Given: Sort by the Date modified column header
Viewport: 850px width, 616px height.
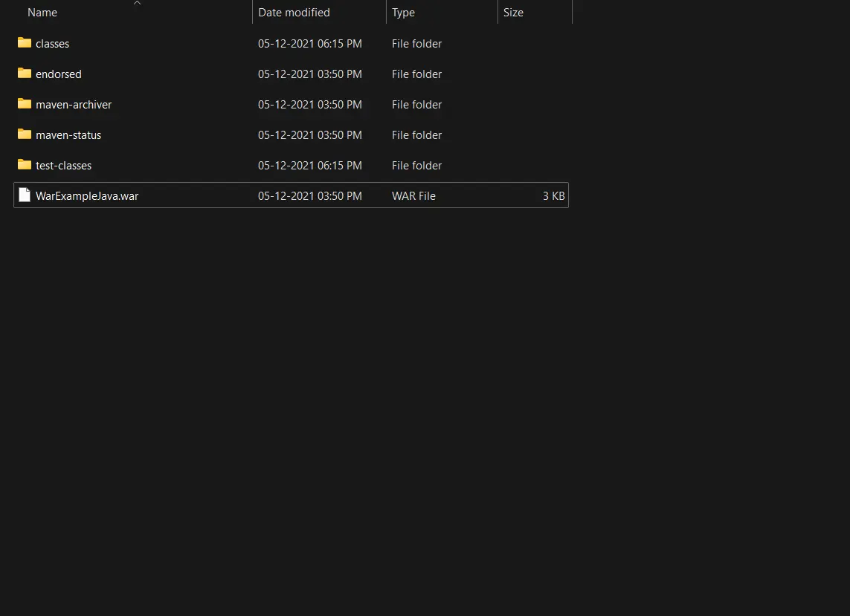Looking at the screenshot, I should [294, 12].
